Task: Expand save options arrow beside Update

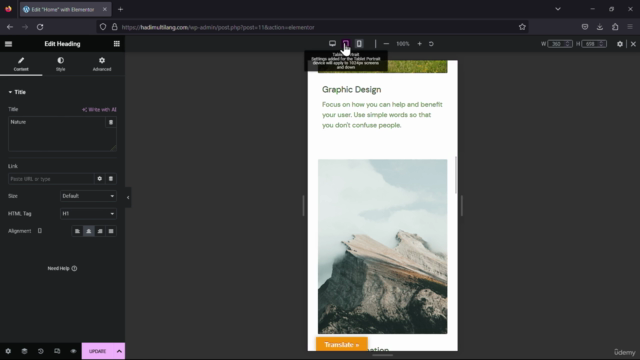Action: coord(119,351)
